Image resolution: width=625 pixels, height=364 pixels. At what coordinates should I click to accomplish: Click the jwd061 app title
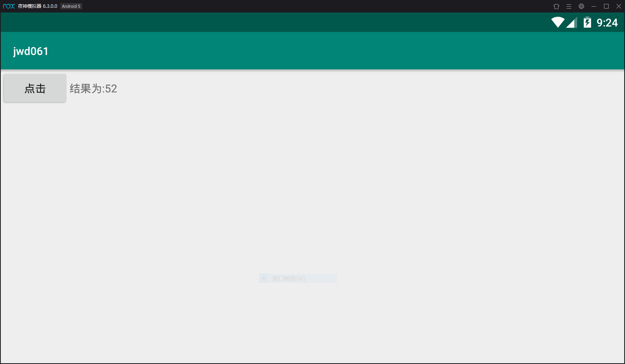(31, 51)
